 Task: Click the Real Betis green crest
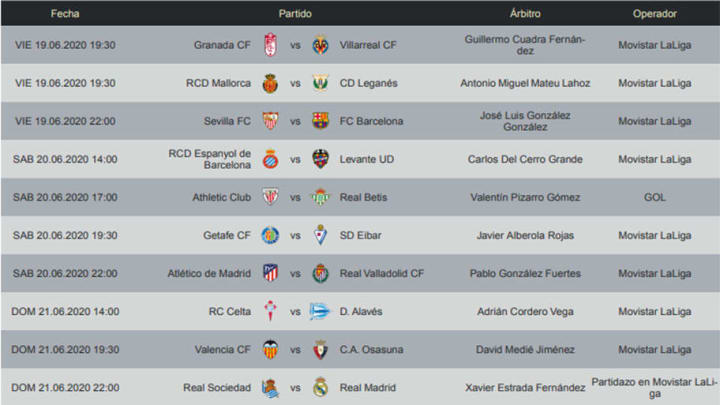click(321, 197)
